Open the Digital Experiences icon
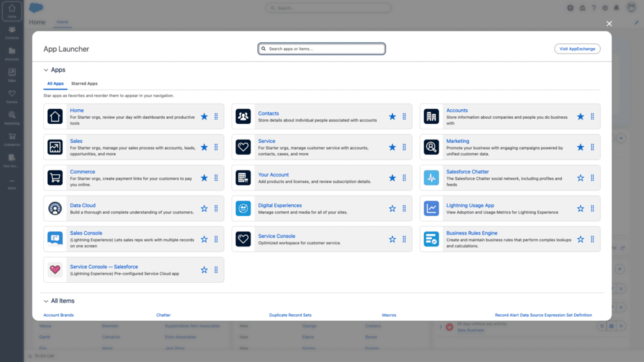The image size is (644, 362). (x=243, y=209)
